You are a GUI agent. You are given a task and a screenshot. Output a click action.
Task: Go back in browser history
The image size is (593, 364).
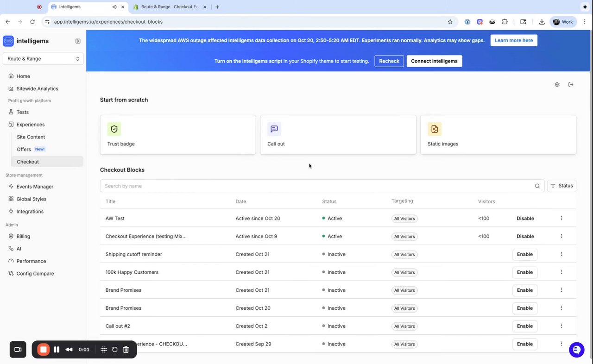[7, 22]
